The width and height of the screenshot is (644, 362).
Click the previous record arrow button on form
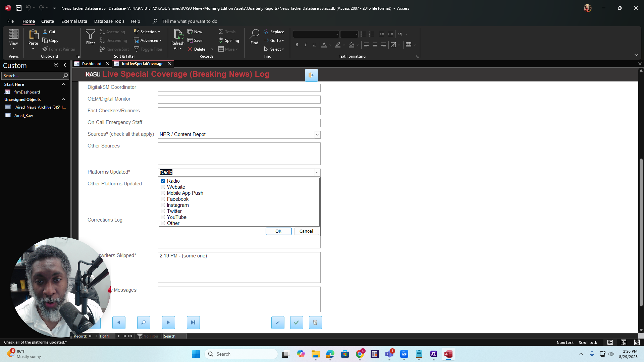click(119, 322)
